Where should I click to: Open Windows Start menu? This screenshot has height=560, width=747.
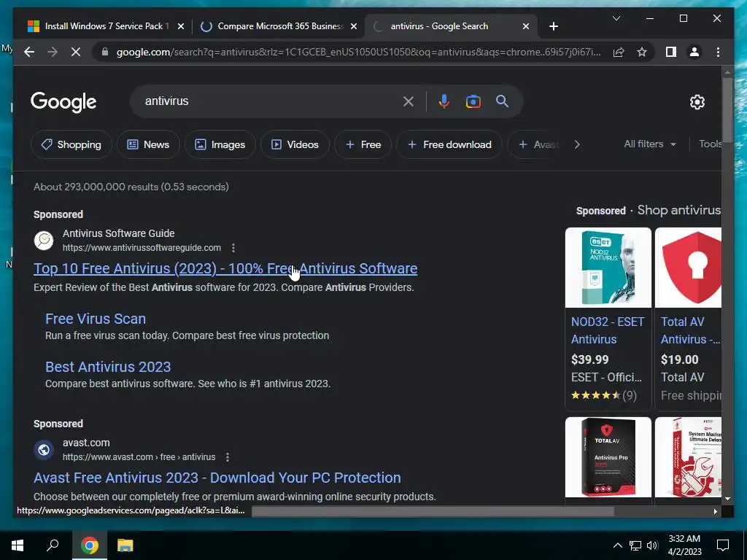(18, 545)
